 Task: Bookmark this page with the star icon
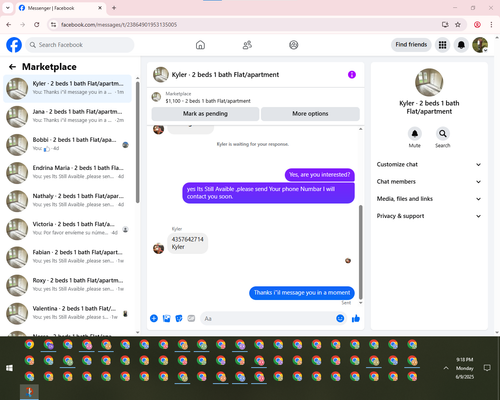point(458,25)
